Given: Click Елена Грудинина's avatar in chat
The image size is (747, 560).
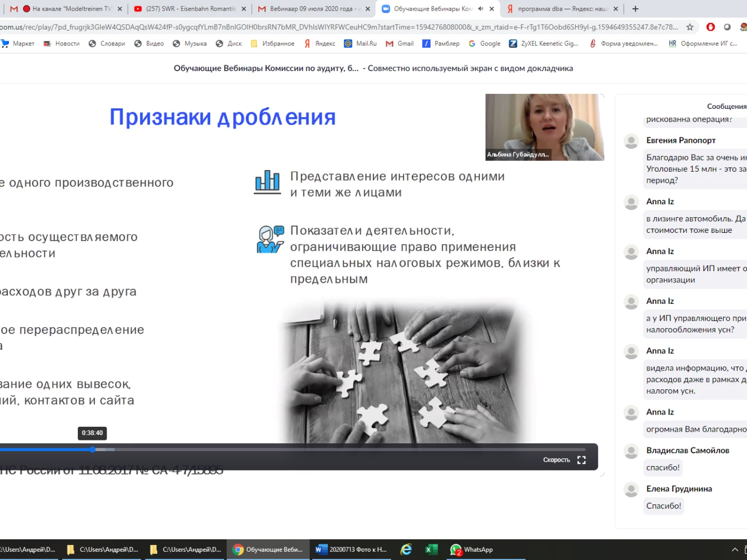Looking at the screenshot, I should [631, 490].
